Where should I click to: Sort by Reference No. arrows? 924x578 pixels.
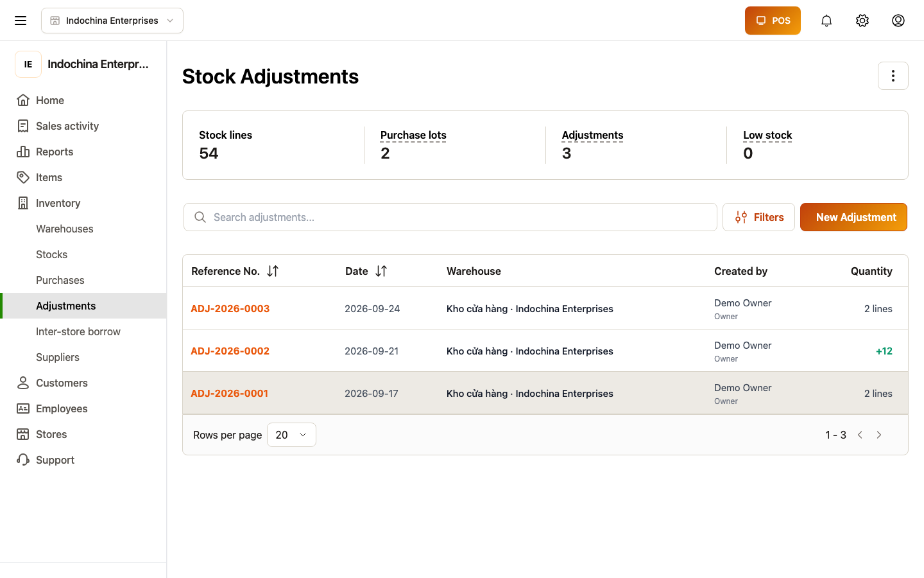[273, 271]
